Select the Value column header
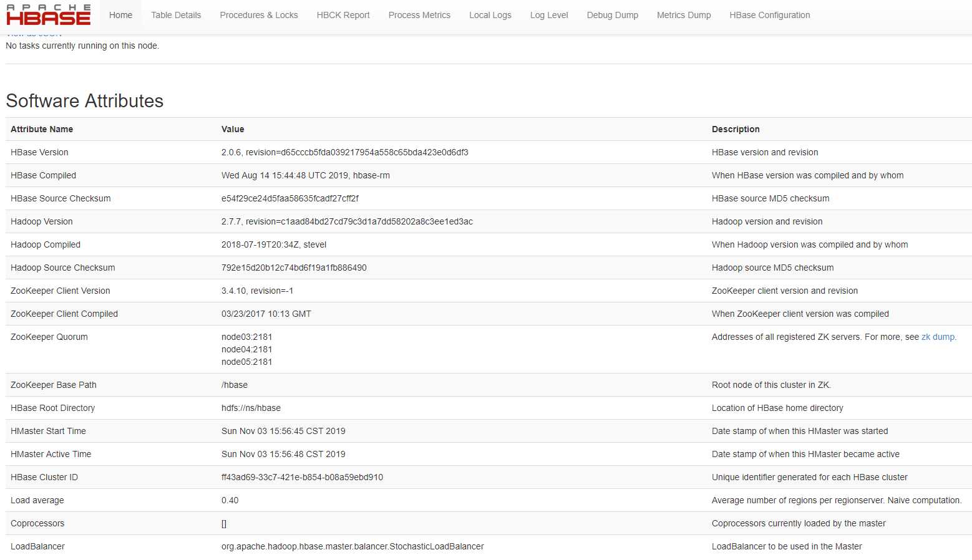Screen dimensions: 972x560 [233, 129]
